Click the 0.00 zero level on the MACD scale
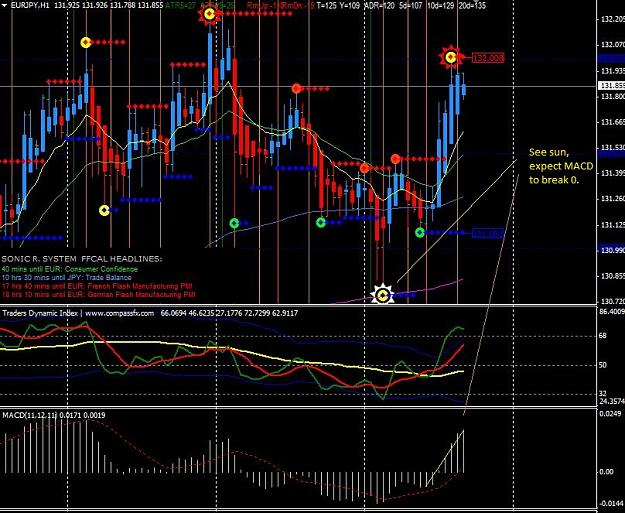 (x=607, y=472)
